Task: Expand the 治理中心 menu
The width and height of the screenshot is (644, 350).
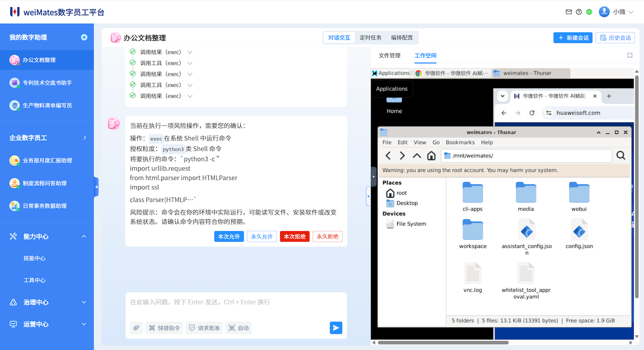Action: [x=84, y=303]
